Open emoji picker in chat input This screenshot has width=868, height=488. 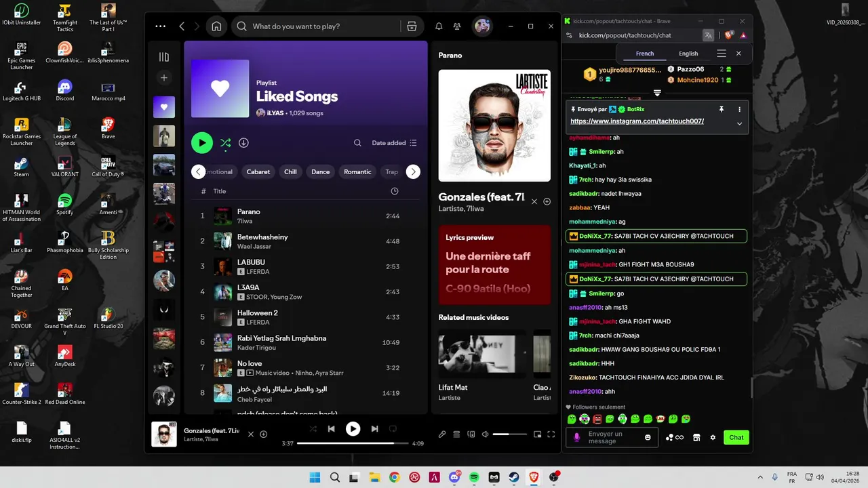(648, 438)
